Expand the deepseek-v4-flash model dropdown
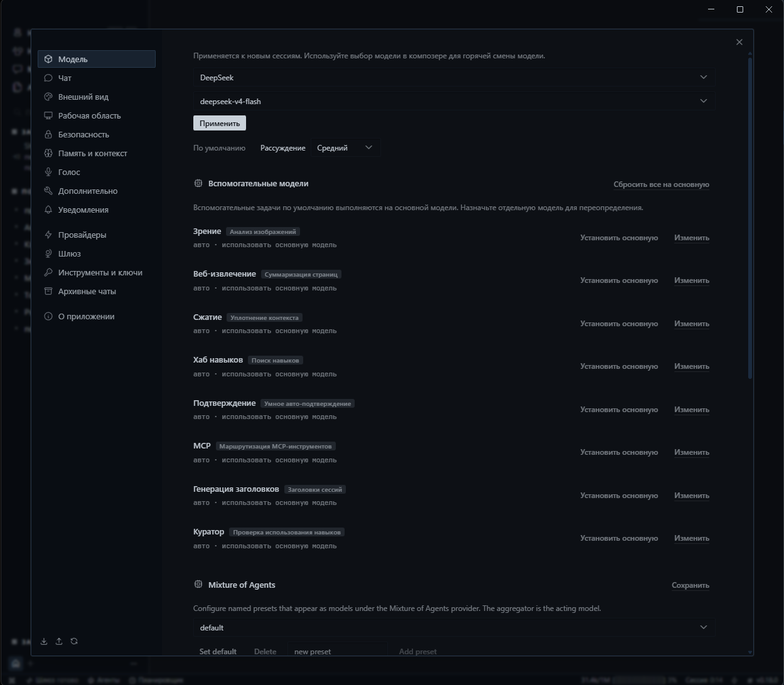Viewport: 784px width, 685px height. click(454, 101)
